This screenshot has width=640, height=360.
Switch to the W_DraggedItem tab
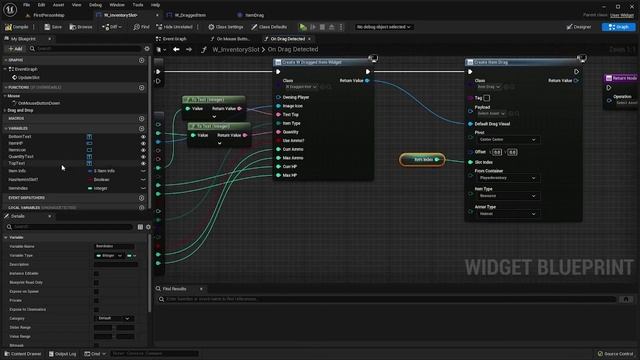point(190,15)
